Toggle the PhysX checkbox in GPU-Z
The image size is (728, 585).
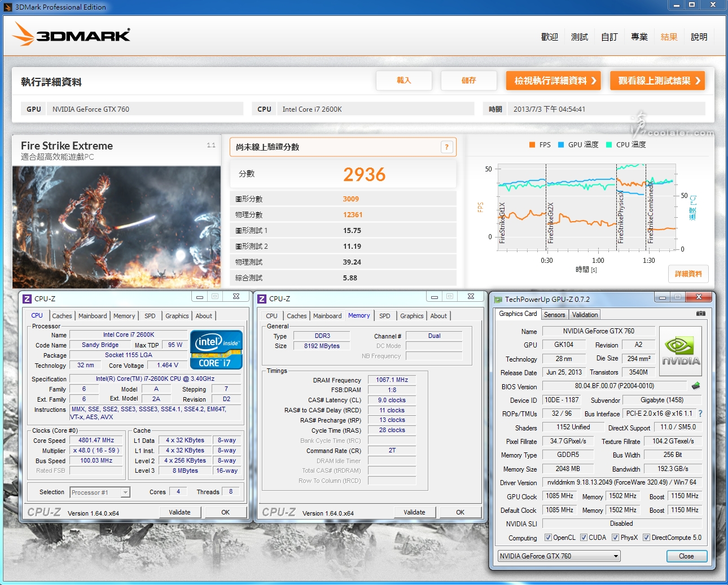[615, 538]
